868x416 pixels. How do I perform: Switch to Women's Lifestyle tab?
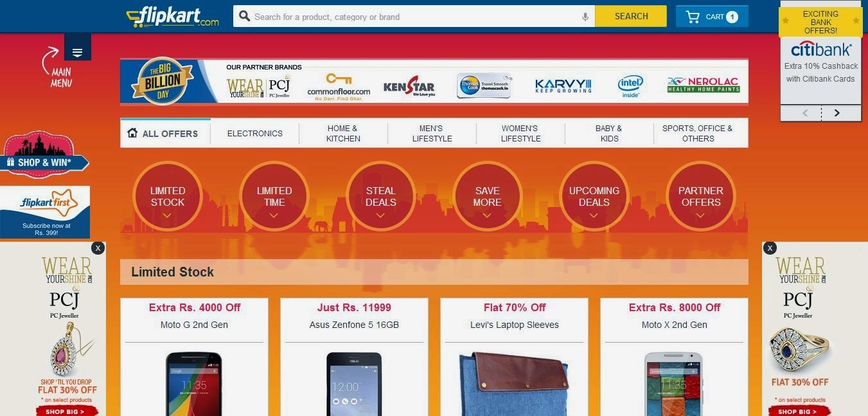pos(520,134)
